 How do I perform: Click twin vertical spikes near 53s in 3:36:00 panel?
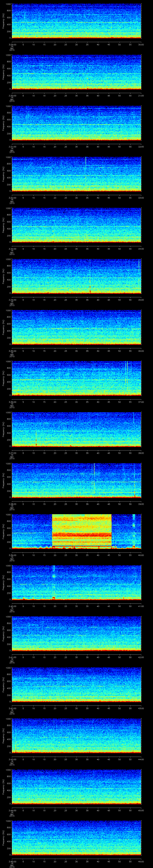pos(126,372)
